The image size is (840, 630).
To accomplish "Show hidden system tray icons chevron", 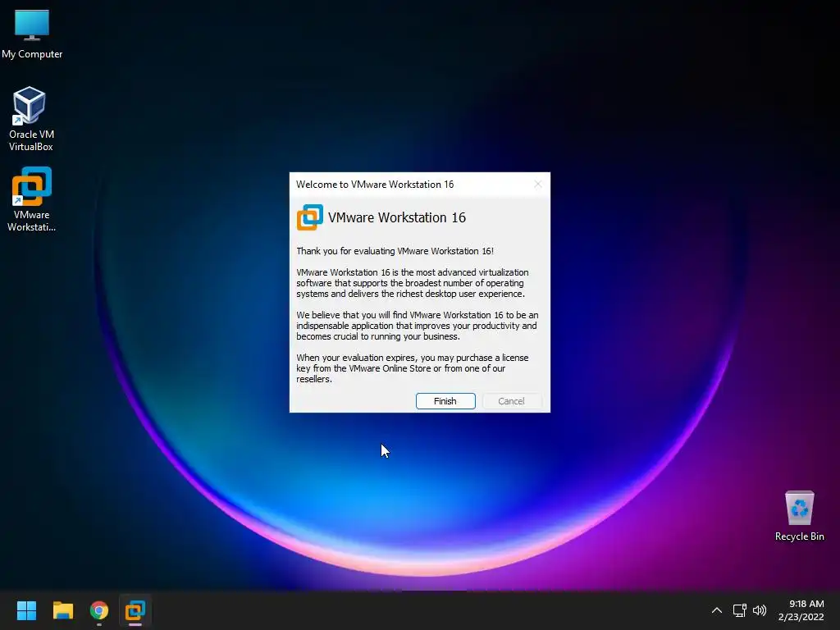I will (717, 610).
